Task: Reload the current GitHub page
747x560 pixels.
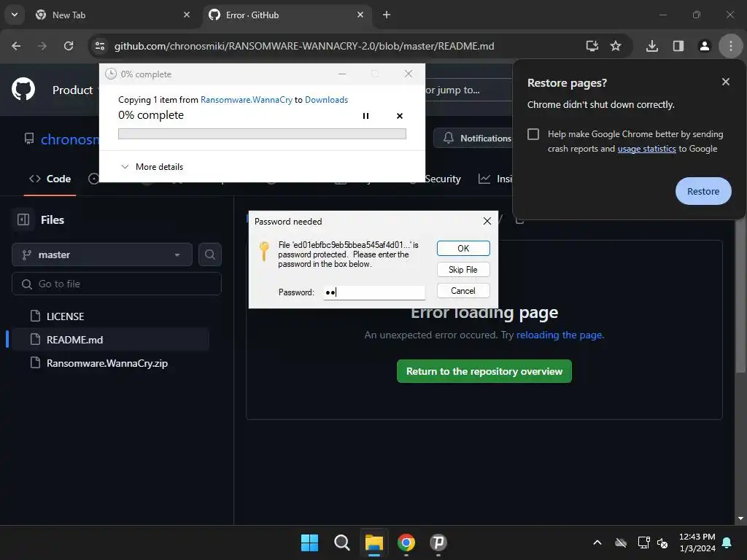Action: [x=69, y=46]
